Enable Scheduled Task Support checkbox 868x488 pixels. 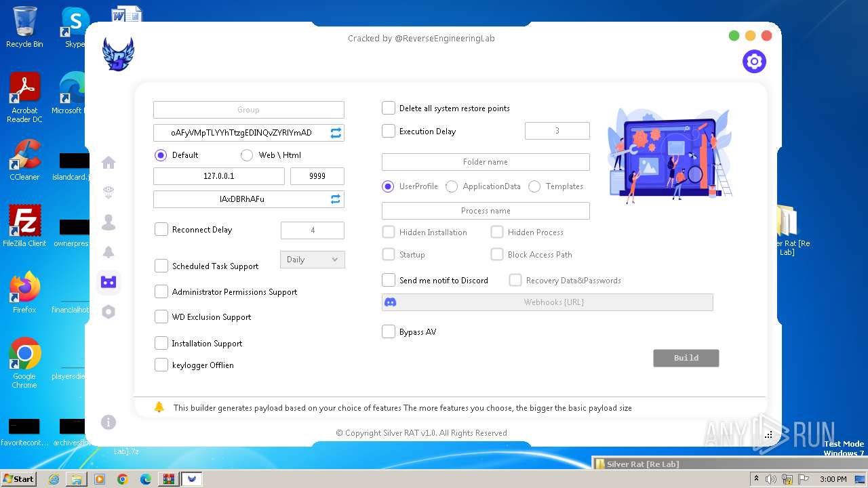pos(161,266)
